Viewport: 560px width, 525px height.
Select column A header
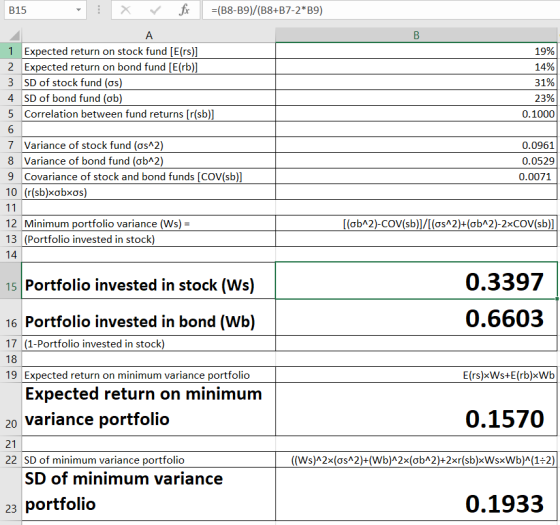[x=149, y=36]
